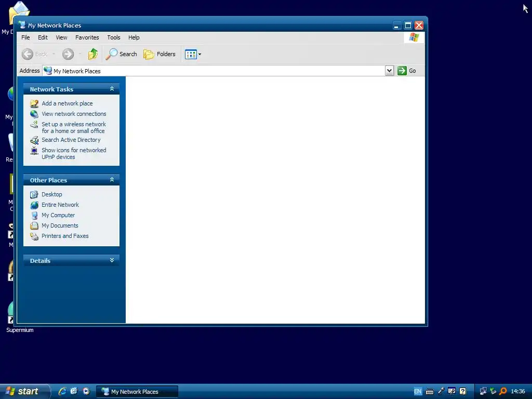Launch Windows Media Player from Quick Launch
This screenshot has height=399, width=532.
[x=86, y=391]
